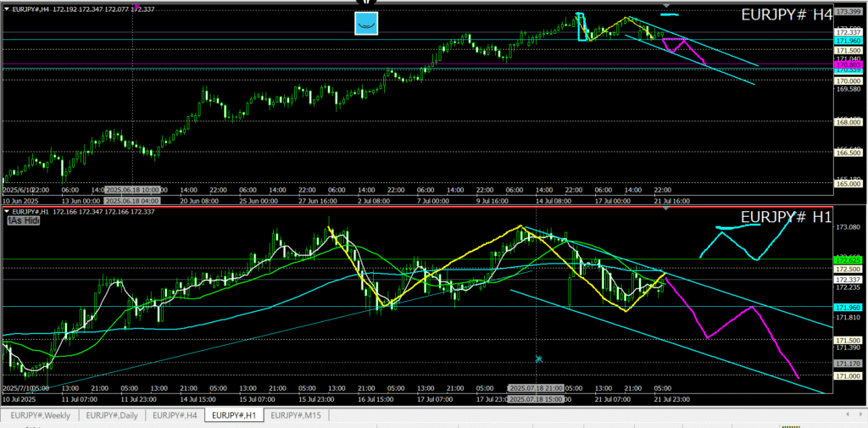The image size is (868, 428).
Task: Click the 2025.06.18 10:00 crosshair time label
Action: click(132, 190)
